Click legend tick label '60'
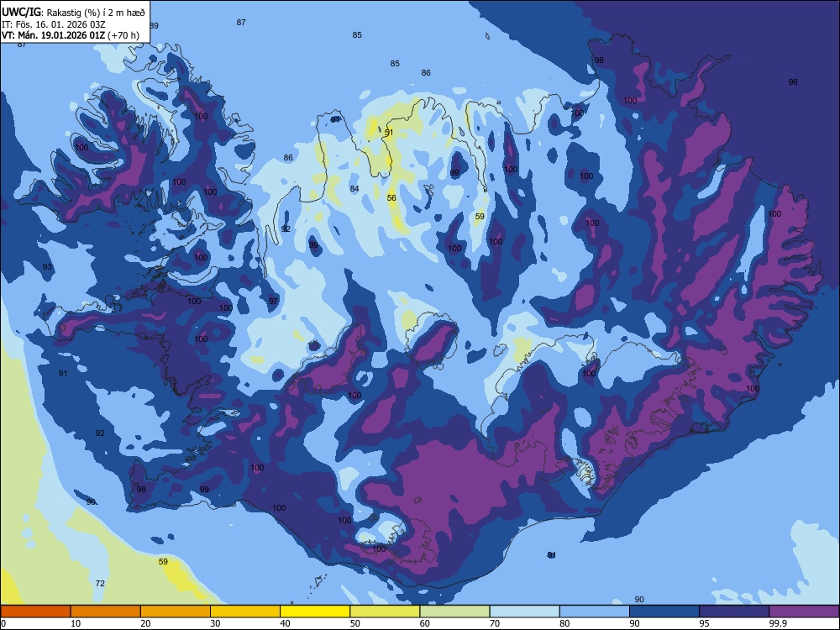840x630 pixels. [x=425, y=623]
